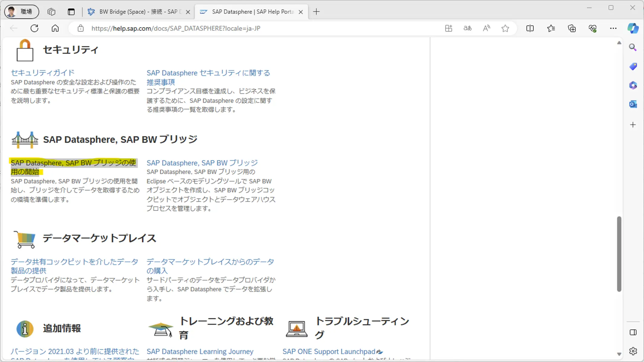The height and width of the screenshot is (362, 644).
Task: Click the translate page icon
Action: point(467,28)
